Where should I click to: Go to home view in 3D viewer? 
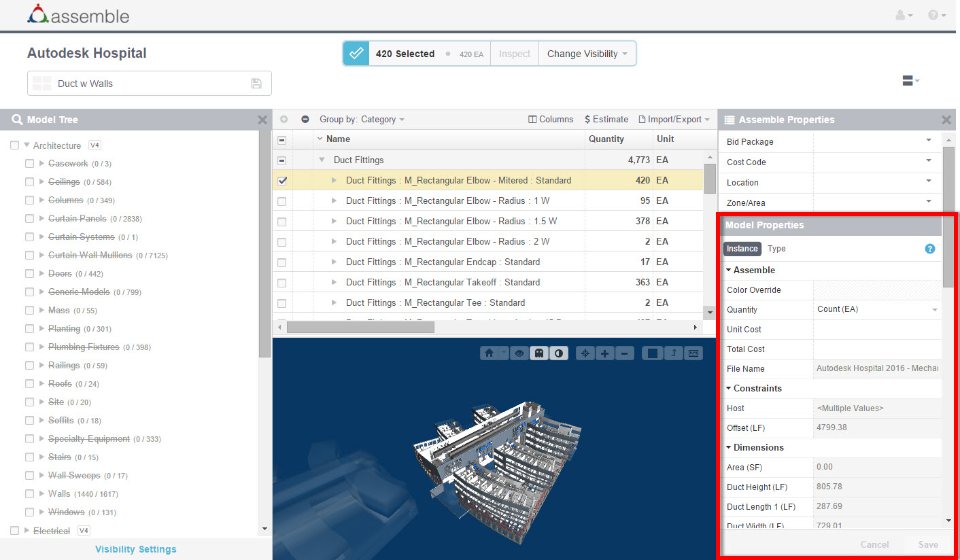click(489, 353)
